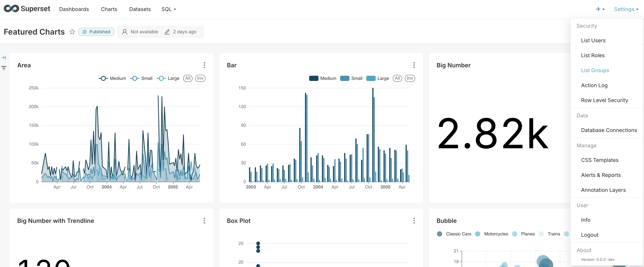Expand the filter bar with the arrow icon

[4, 58]
